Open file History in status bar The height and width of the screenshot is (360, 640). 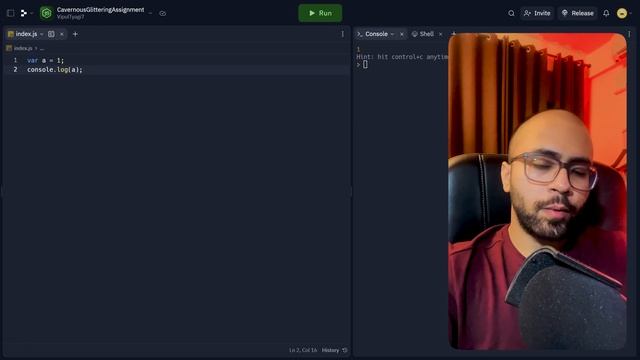point(330,350)
